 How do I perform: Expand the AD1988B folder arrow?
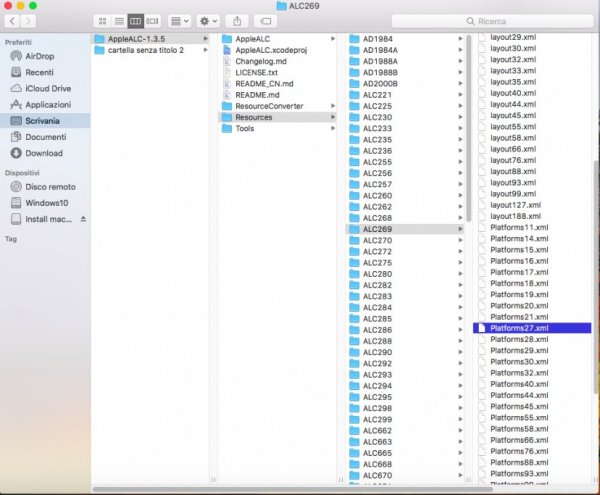(460, 72)
